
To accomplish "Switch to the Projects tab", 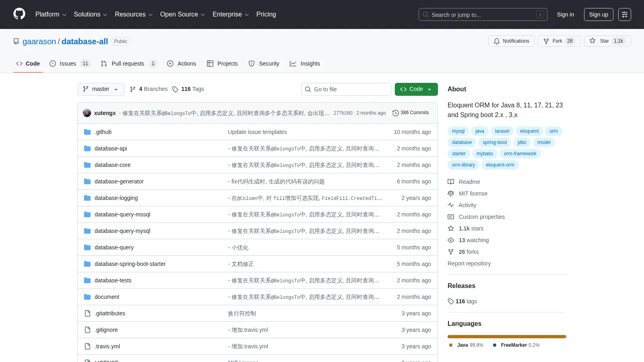I will pyautogui.click(x=222, y=64).
